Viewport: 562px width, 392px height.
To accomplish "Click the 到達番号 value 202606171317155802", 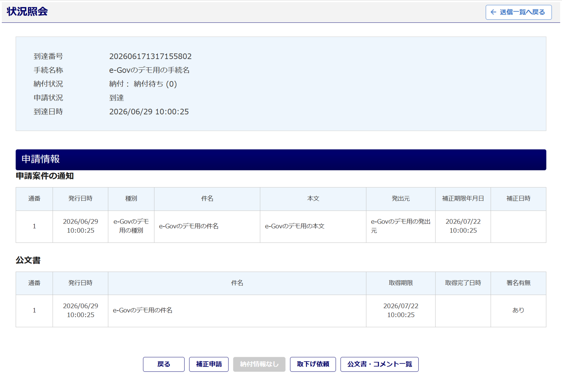I will point(150,57).
